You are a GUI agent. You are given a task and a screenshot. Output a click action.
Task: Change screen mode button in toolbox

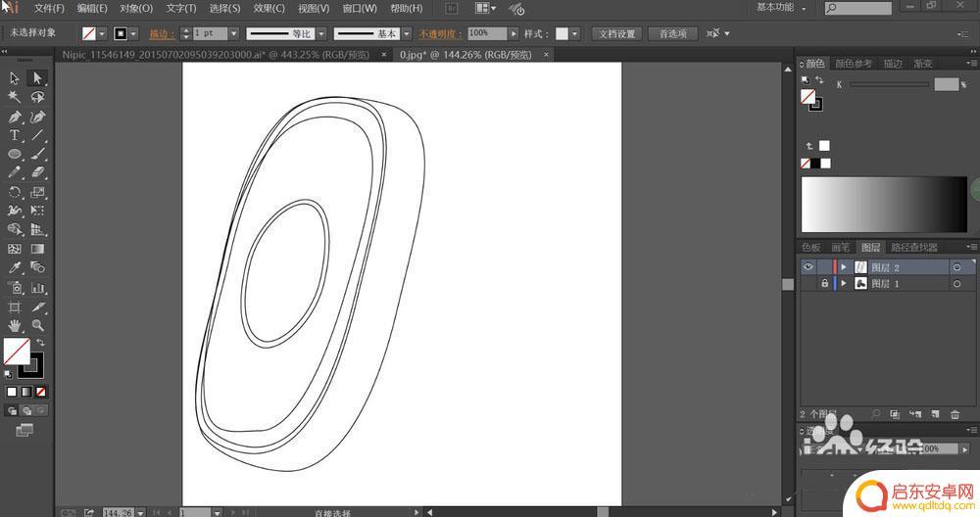[24, 430]
